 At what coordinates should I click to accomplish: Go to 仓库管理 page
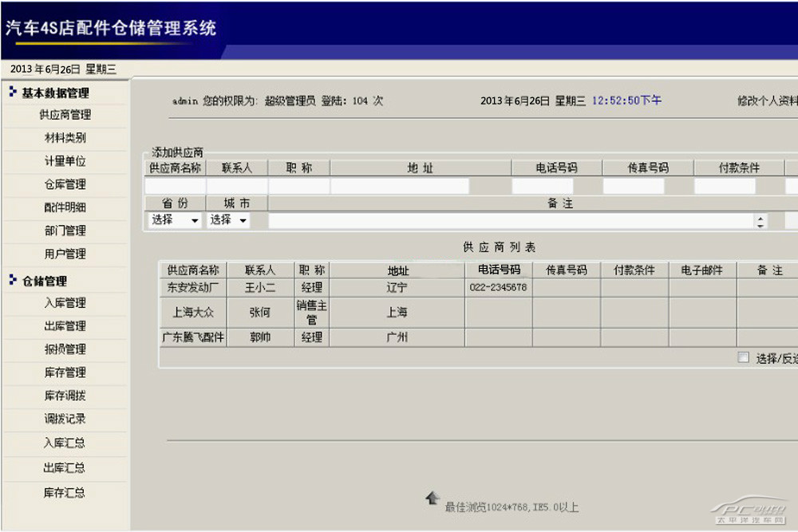click(65, 184)
